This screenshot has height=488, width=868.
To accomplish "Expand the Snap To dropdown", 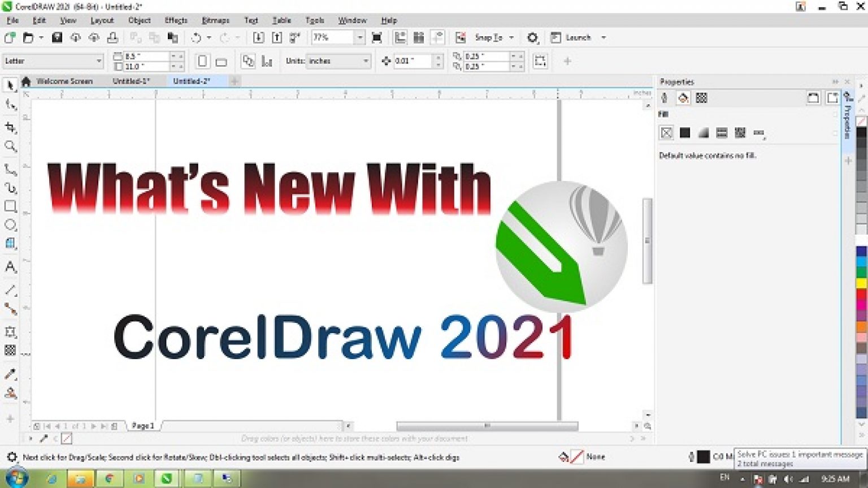I will click(x=511, y=38).
